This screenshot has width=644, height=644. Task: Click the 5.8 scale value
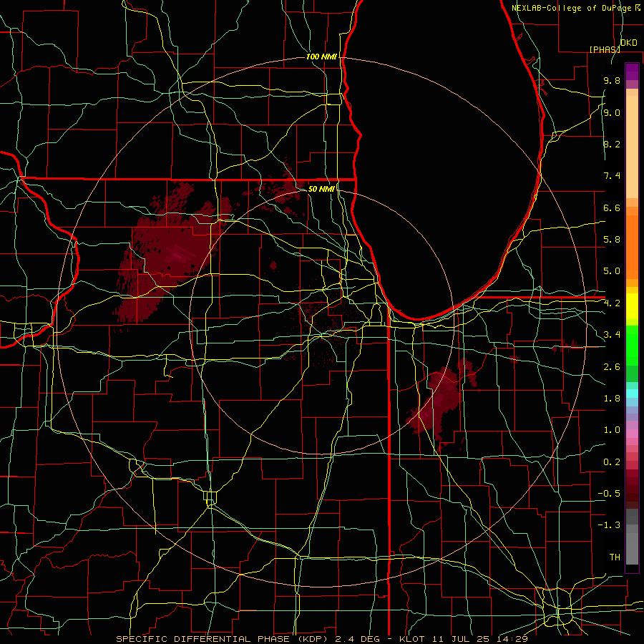click(x=612, y=240)
